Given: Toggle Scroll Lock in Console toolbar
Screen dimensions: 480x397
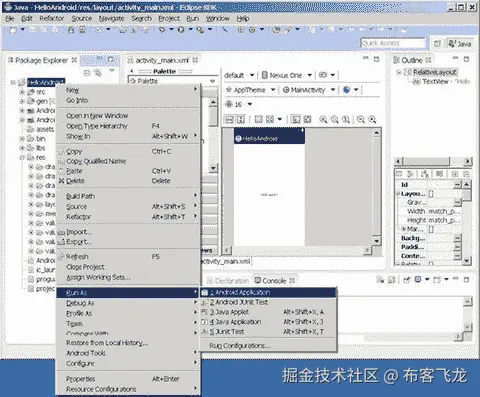Looking at the screenshot, I should (x=392, y=280).
